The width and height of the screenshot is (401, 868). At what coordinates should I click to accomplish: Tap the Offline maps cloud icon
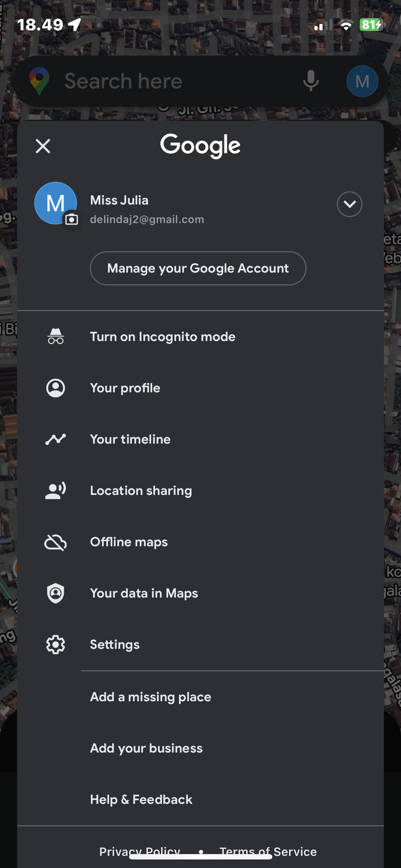(56, 542)
